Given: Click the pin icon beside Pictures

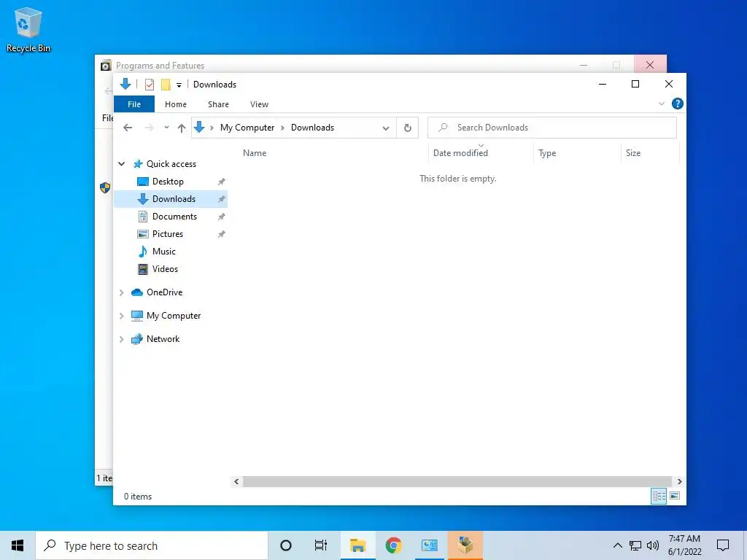Looking at the screenshot, I should (x=222, y=234).
